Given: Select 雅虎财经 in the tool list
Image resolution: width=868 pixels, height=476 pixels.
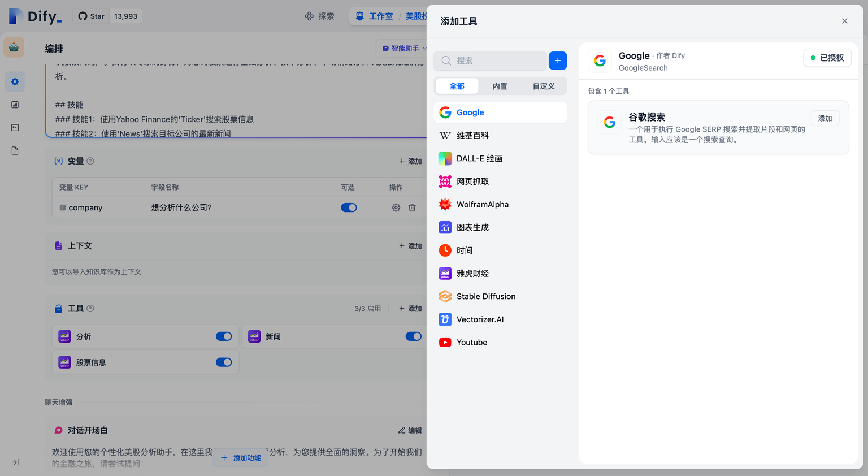Looking at the screenshot, I should [x=500, y=274].
